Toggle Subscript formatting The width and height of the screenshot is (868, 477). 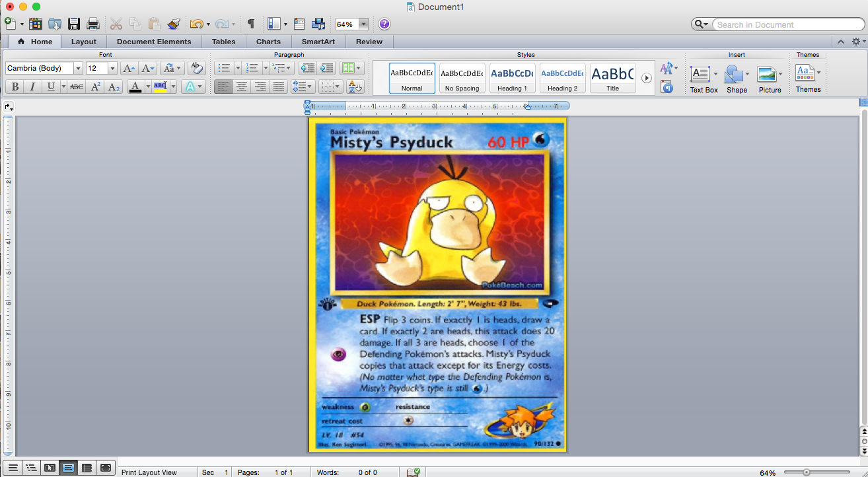(114, 87)
